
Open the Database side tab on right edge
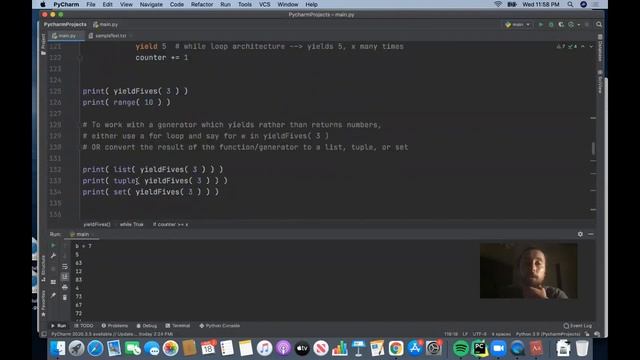tap(600, 48)
